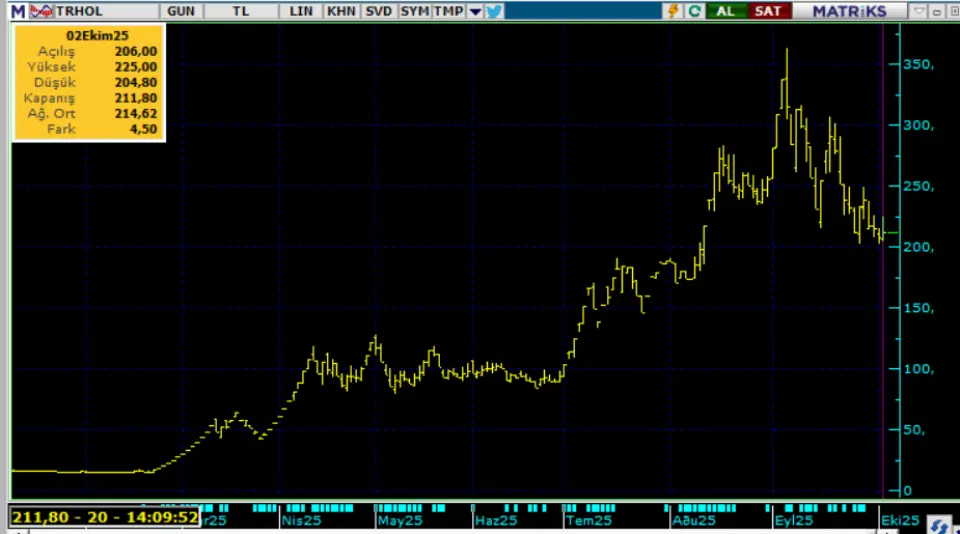This screenshot has width=960, height=534.
Task: Open the dropdown arrow after TMP
Action: point(475,11)
